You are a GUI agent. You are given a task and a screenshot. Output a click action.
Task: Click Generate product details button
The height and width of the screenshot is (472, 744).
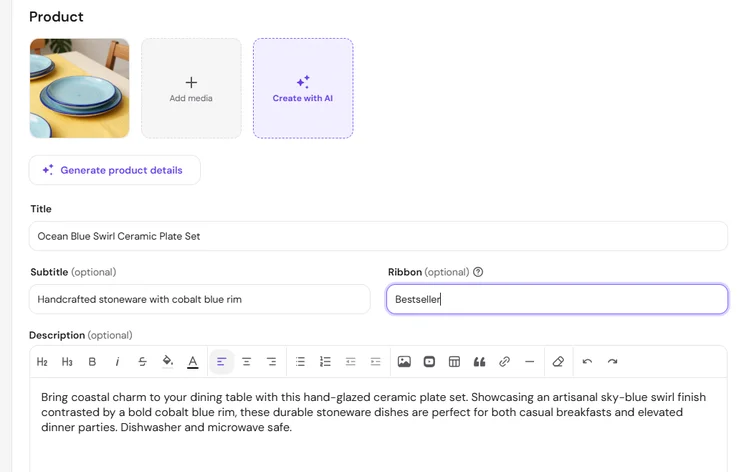pyautogui.click(x=114, y=170)
